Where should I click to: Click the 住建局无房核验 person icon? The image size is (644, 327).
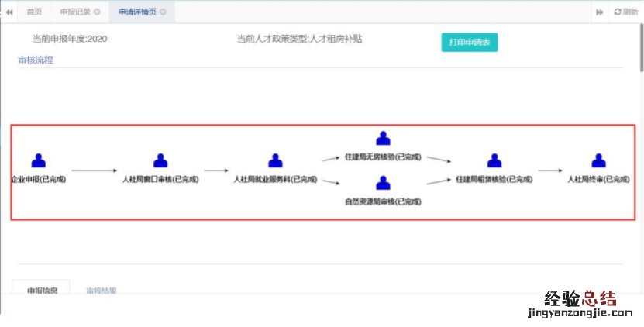(383, 139)
